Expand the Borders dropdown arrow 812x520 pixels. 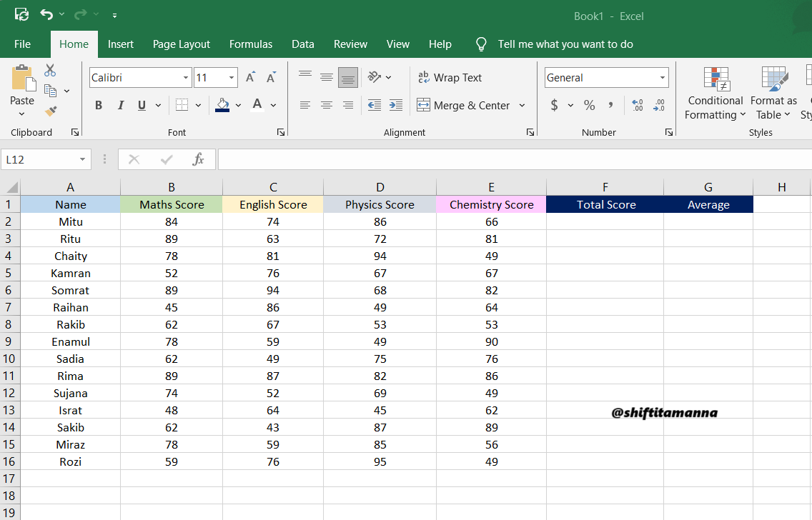(x=198, y=106)
